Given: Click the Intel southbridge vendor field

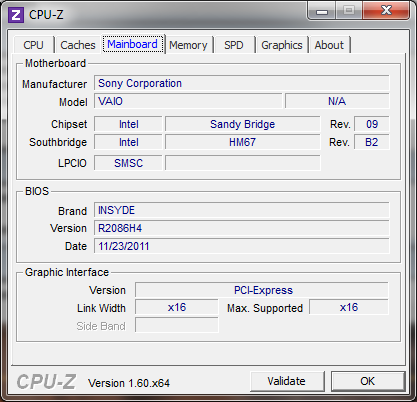Looking at the screenshot, I should pyautogui.click(x=128, y=142).
